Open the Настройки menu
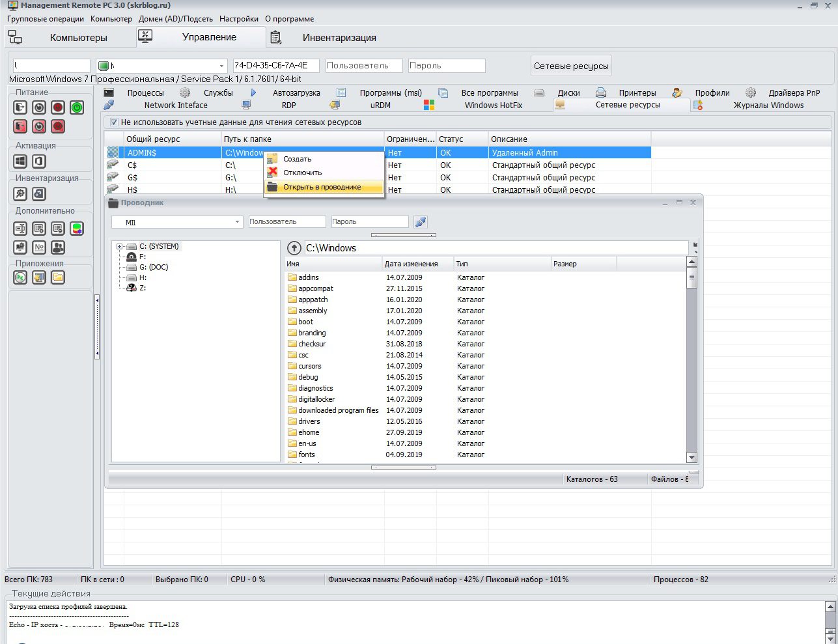This screenshot has height=644, width=838. [239, 19]
